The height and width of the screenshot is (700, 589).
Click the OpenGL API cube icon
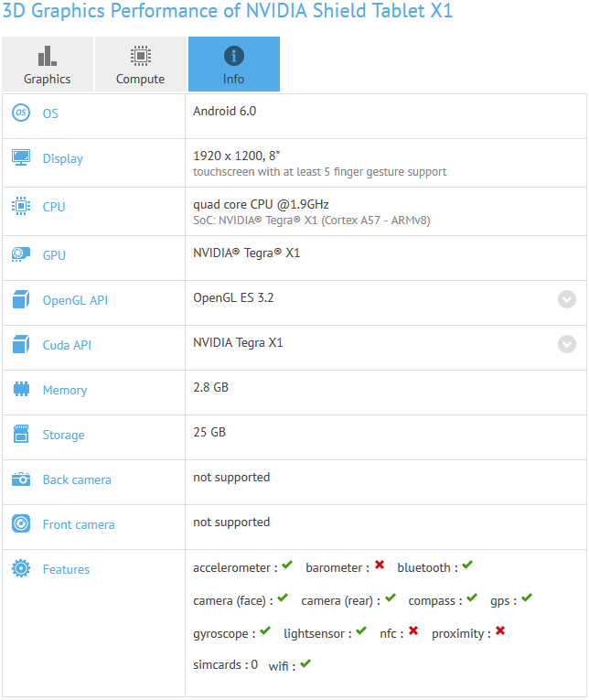[x=21, y=300]
